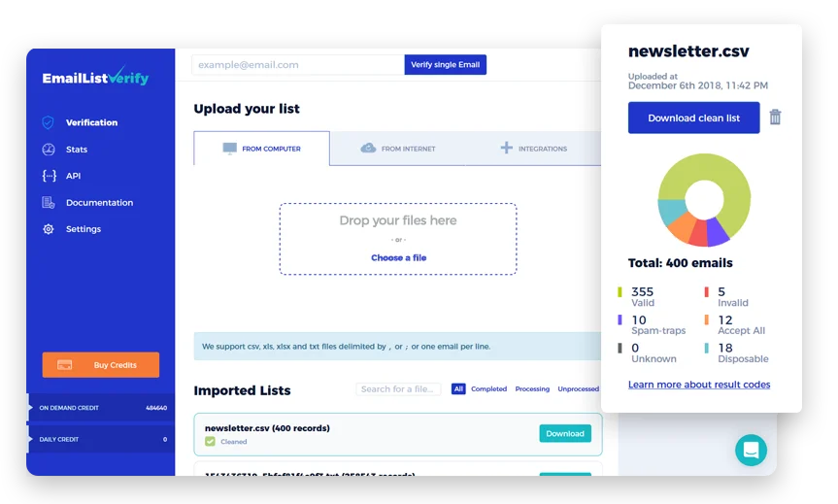Click the example@email.com input field
Image resolution: width=838 pixels, height=504 pixels.
298,65
